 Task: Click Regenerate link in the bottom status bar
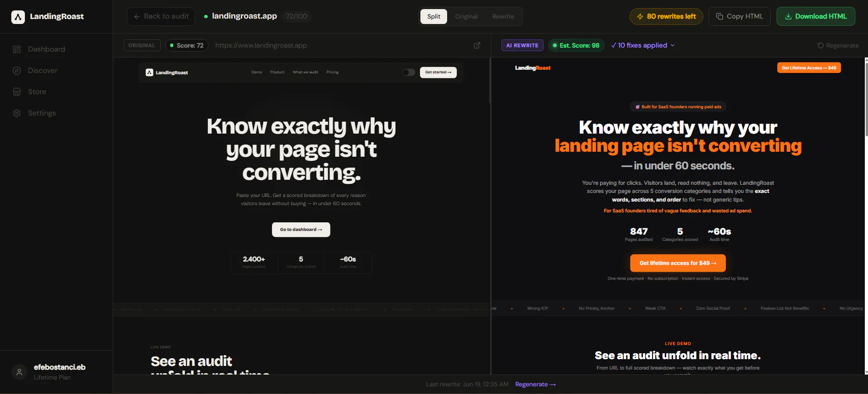pyautogui.click(x=535, y=384)
